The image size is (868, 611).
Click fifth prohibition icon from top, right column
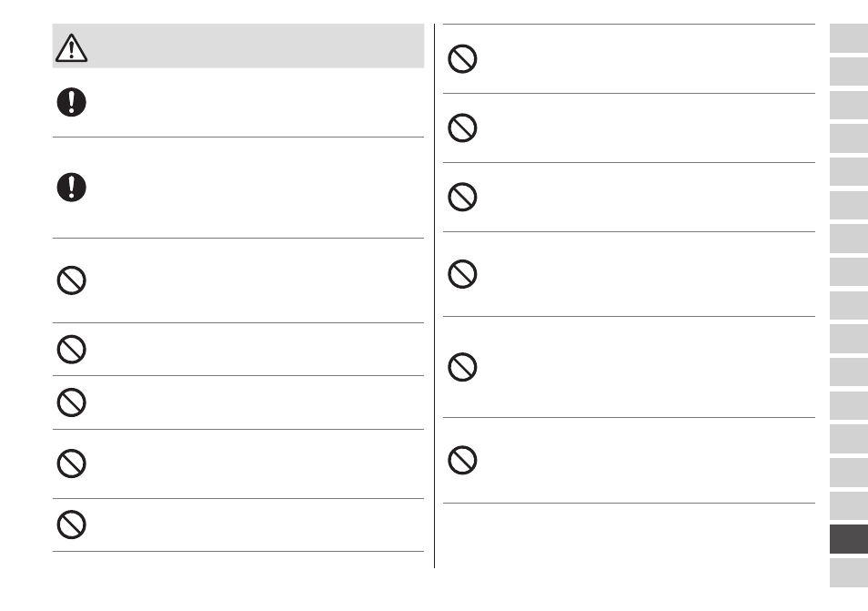point(462,367)
